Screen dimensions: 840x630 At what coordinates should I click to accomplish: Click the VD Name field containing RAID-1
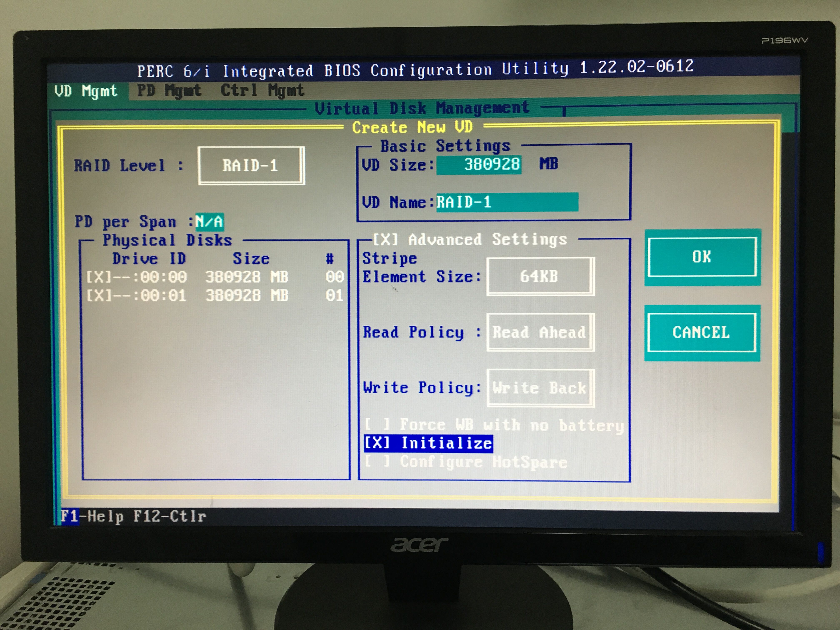pyautogui.click(x=507, y=202)
